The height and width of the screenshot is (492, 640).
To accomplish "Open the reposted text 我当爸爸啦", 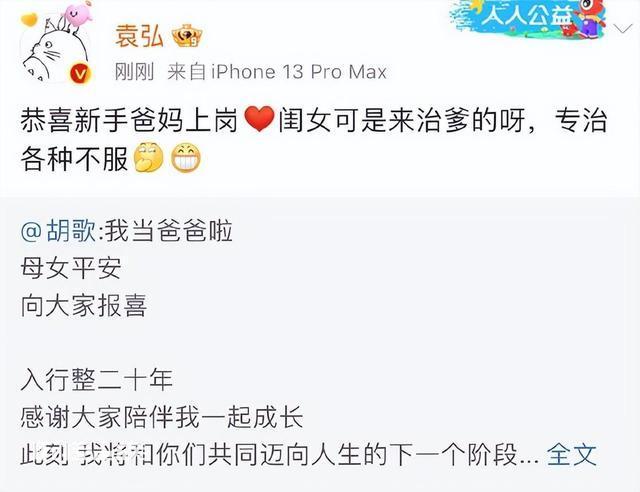I will 169,231.
